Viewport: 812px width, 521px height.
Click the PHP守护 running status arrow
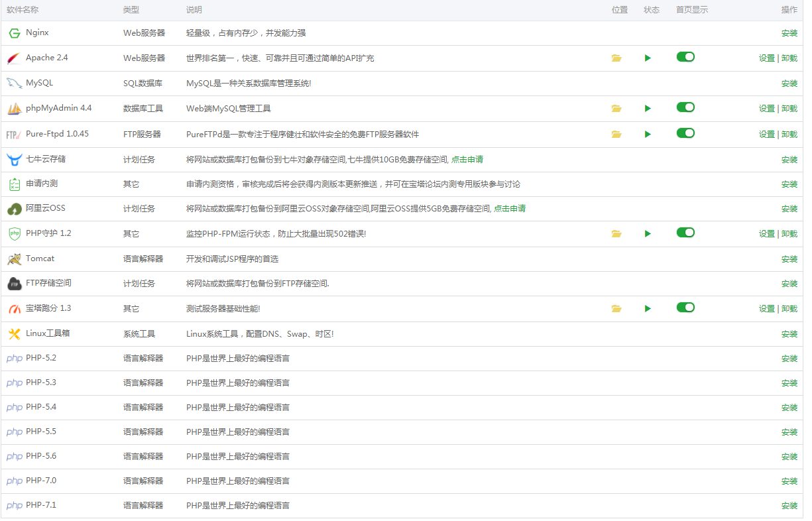648,234
